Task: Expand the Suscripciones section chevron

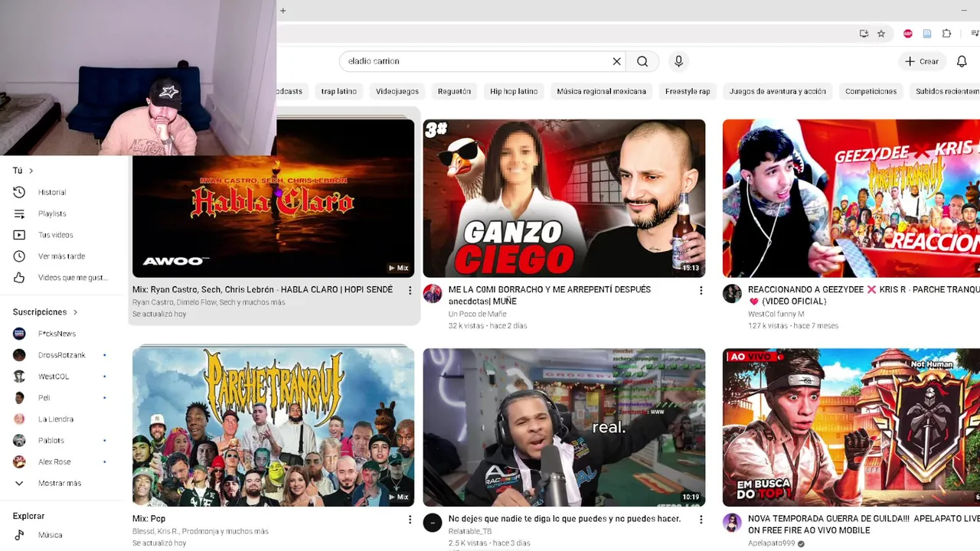Action: tap(75, 312)
